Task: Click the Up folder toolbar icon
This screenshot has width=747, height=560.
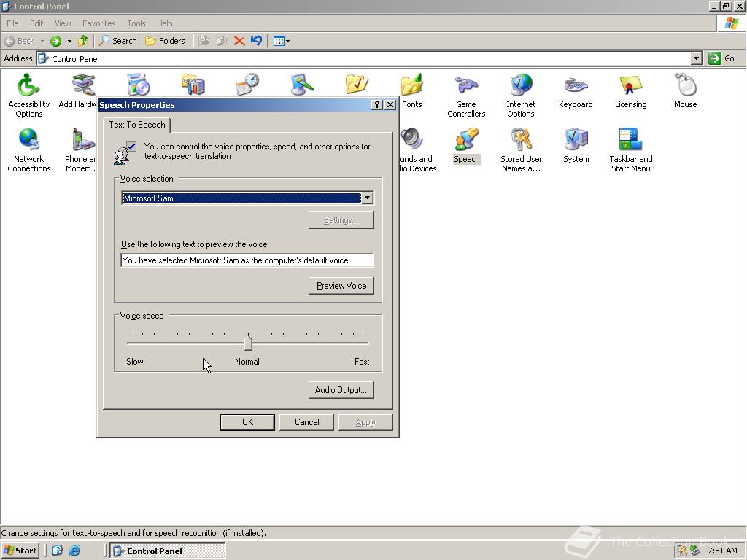Action: tap(83, 41)
